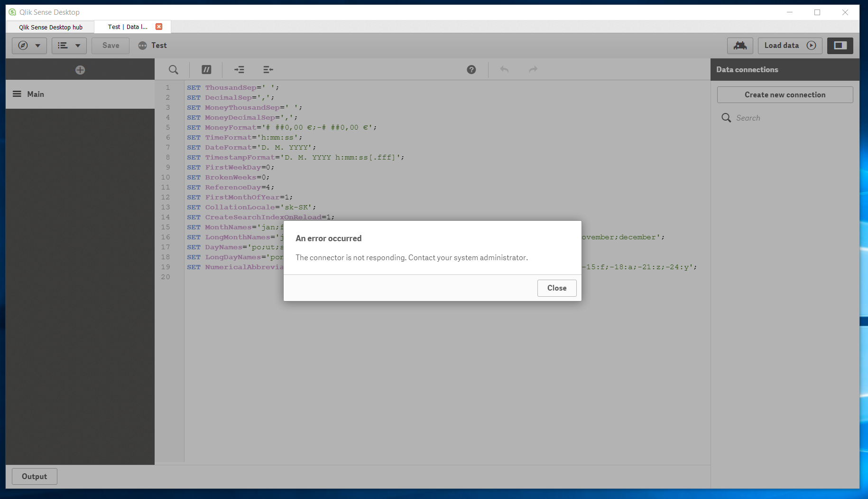Click line number 20 in the gutter
Screen dimensions: 868x499
pos(166,277)
